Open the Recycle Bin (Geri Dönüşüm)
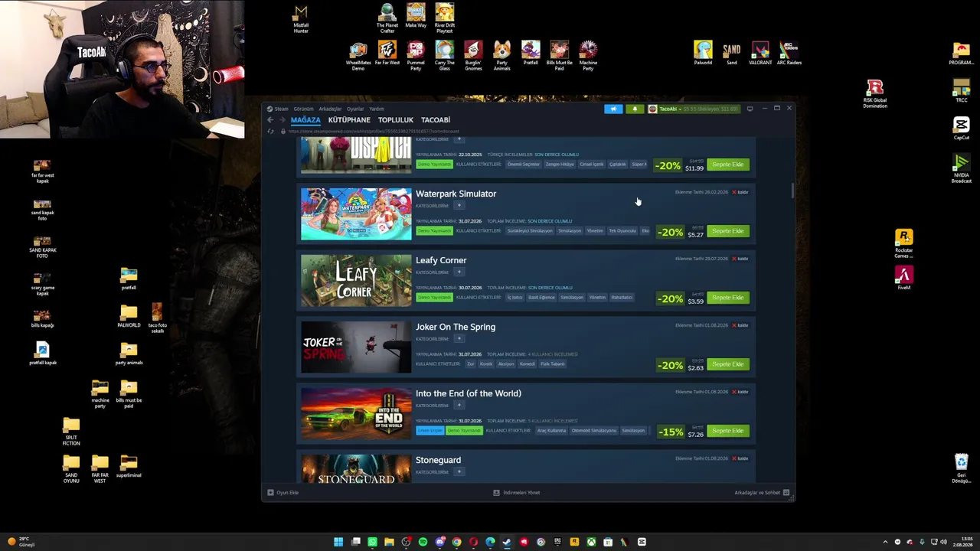Image resolution: width=980 pixels, height=551 pixels. [962, 468]
